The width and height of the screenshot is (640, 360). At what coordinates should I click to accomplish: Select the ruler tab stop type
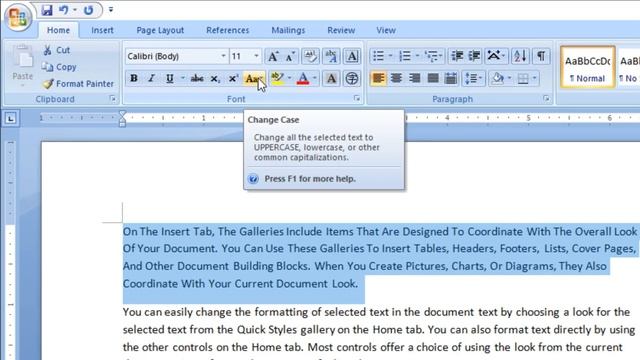[10, 119]
